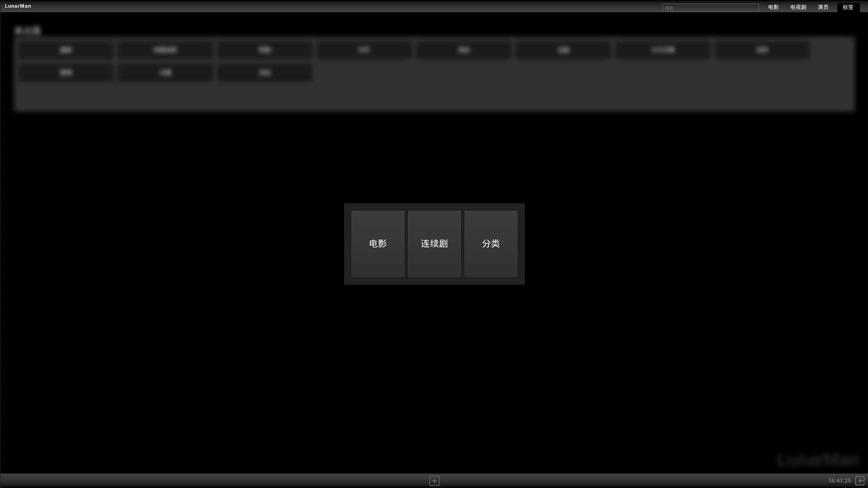Select 连续剧 from the popup panel
The height and width of the screenshot is (488, 868).
pyautogui.click(x=434, y=243)
